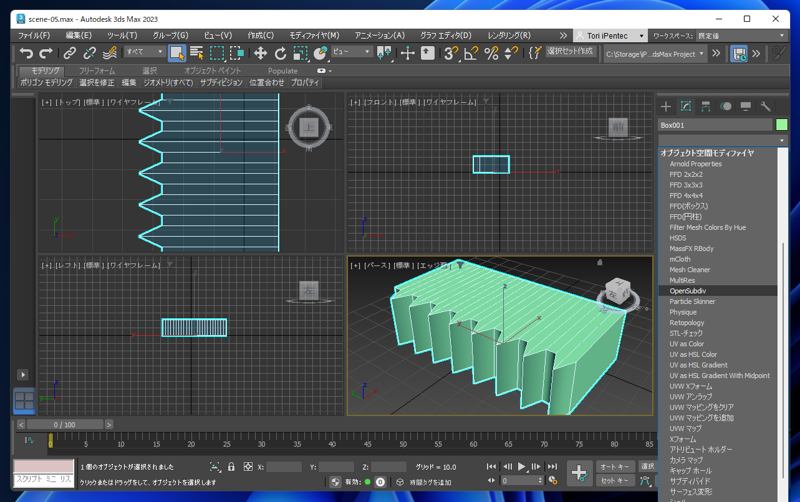The height and width of the screenshot is (502, 800).
Task: Open the reference coordinate system dropdown 'ビュー'
Action: tap(351, 52)
